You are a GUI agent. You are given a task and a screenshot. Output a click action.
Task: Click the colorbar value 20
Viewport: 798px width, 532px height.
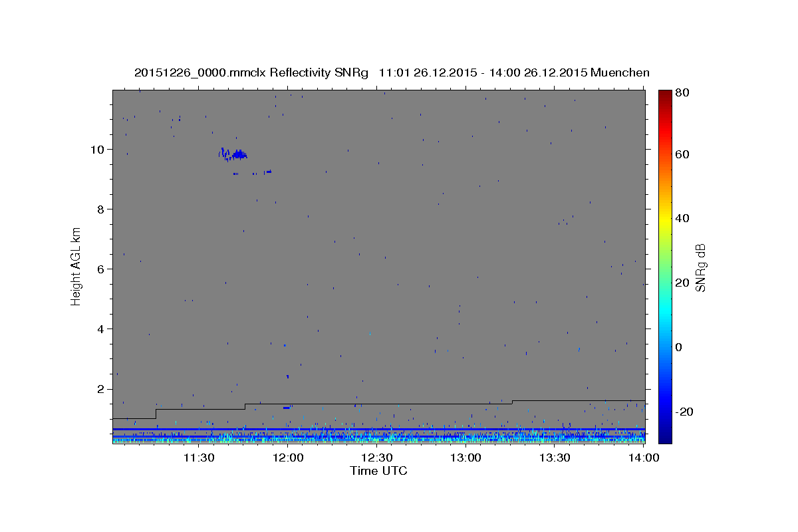tap(684, 283)
